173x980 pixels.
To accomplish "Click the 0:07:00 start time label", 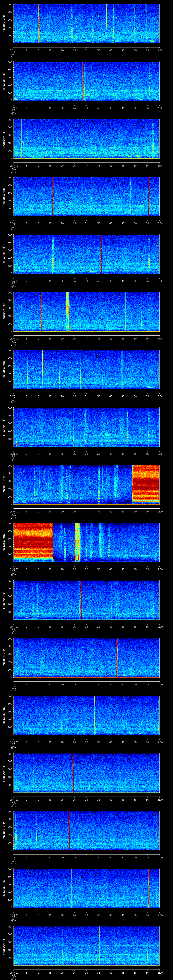I will pyautogui.click(x=14, y=396).
